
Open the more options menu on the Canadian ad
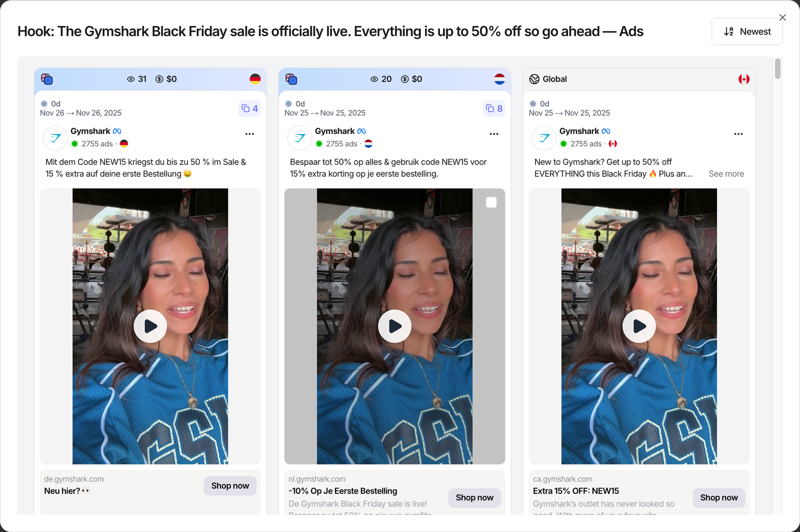pyautogui.click(x=738, y=134)
